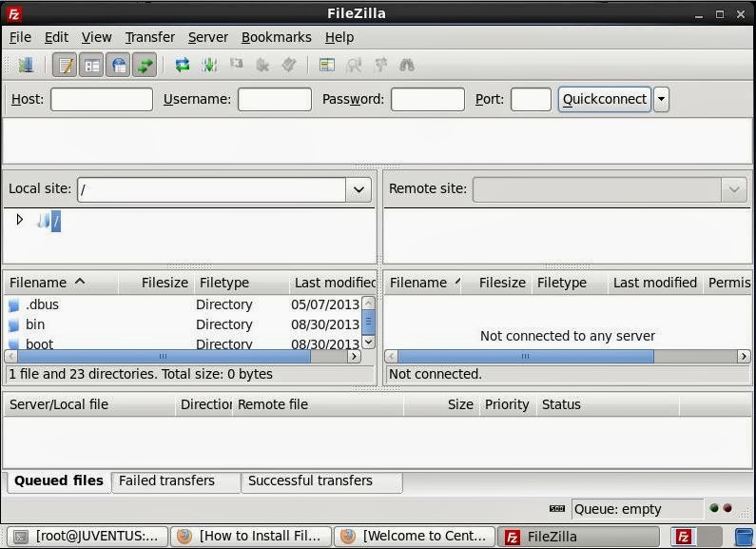756x549 pixels.
Task: Switch to the Successful transfers tab
Action: (321, 481)
